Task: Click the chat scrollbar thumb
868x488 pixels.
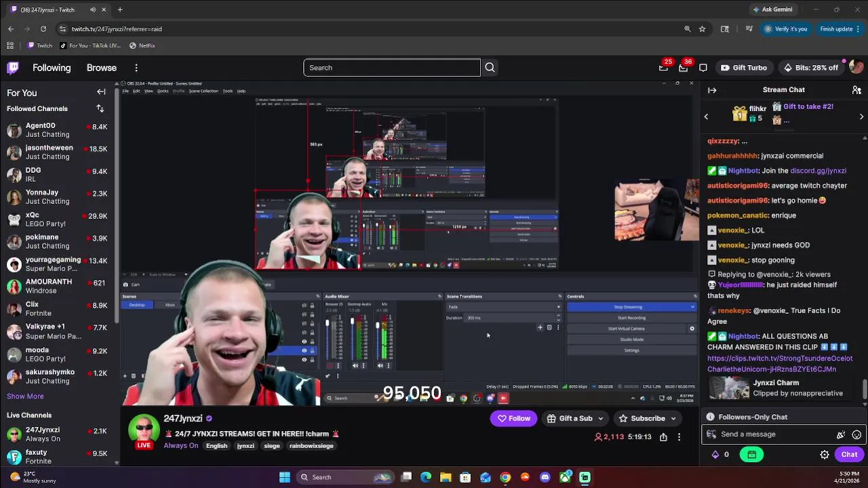Action: (864, 389)
